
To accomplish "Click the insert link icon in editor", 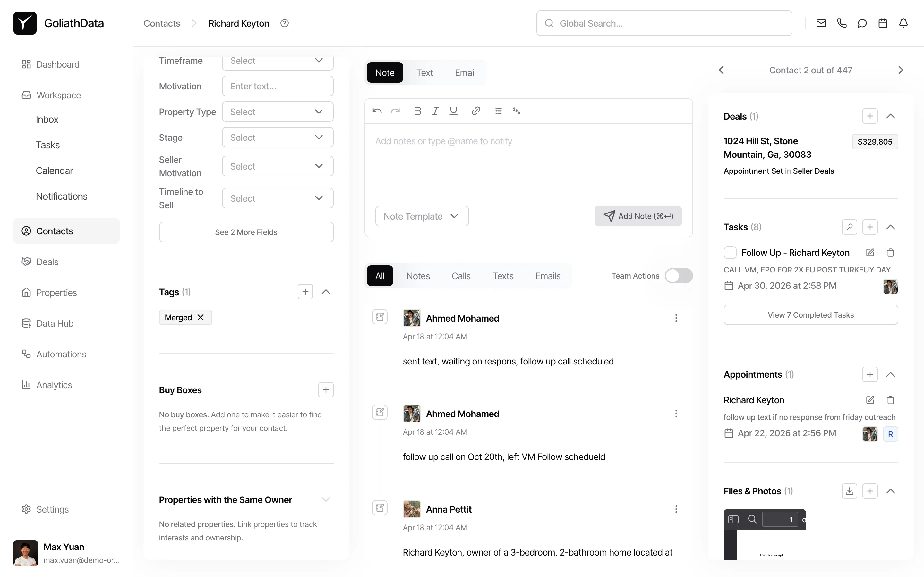I will tap(475, 111).
